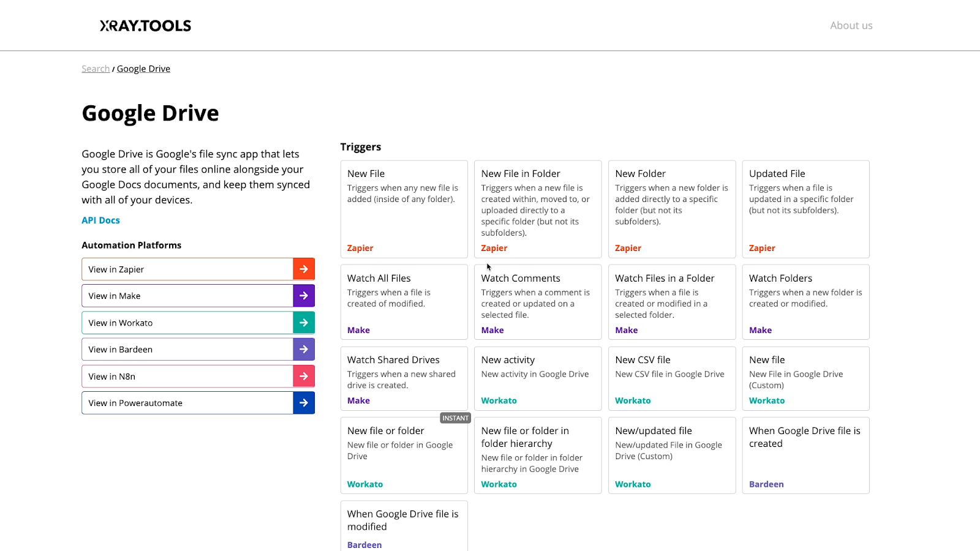Click the Triggers section heading
The width and height of the screenshot is (980, 551).
[361, 147]
